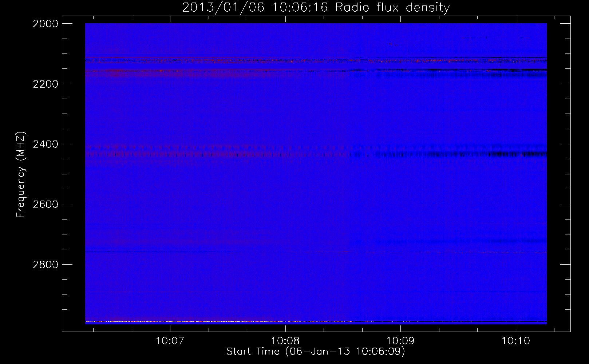Click the 'Start Time (06-Jan-13 10:06:09)' label
Viewport: 589px width, 364px height.
[x=316, y=352]
